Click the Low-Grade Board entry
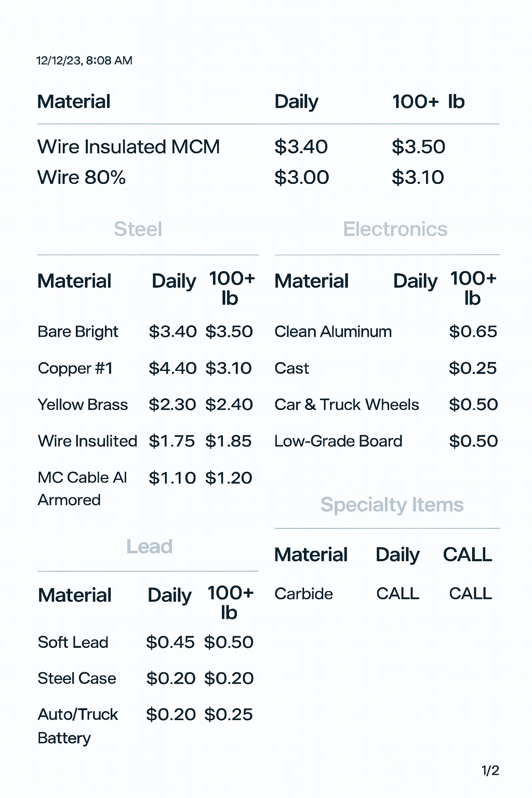The image size is (532, 798). pos(338,441)
